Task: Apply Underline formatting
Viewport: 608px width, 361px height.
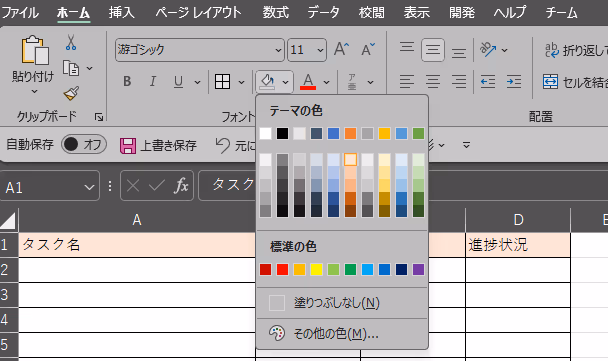Action: coord(178,81)
